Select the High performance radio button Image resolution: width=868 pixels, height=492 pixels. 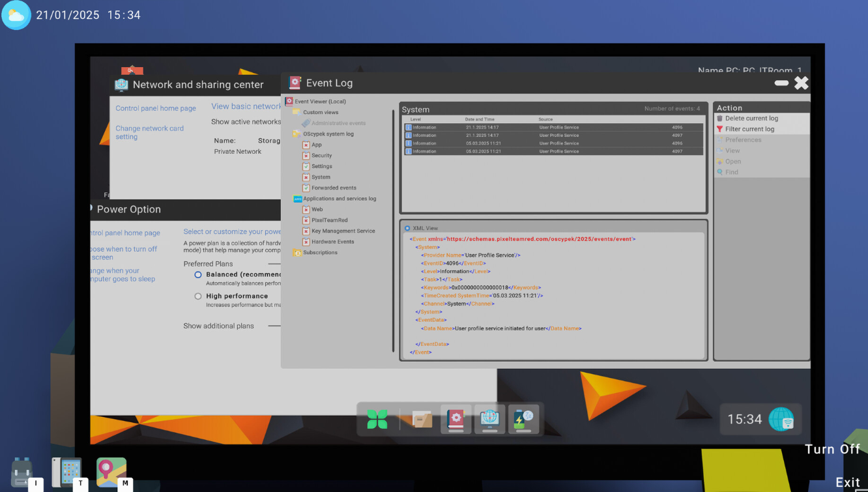[198, 296]
